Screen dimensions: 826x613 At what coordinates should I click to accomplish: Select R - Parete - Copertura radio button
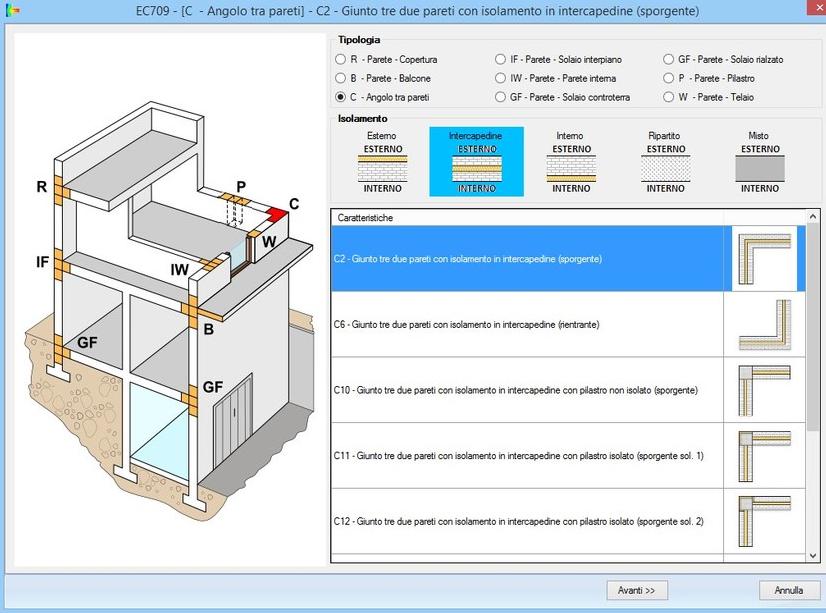[341, 60]
